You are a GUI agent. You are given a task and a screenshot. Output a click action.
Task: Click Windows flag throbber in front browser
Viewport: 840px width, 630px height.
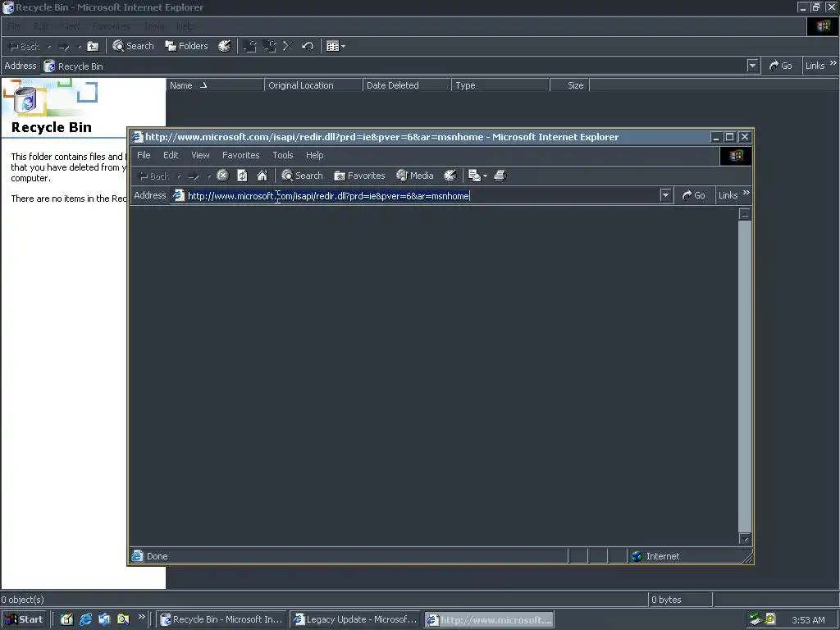pyautogui.click(x=736, y=156)
